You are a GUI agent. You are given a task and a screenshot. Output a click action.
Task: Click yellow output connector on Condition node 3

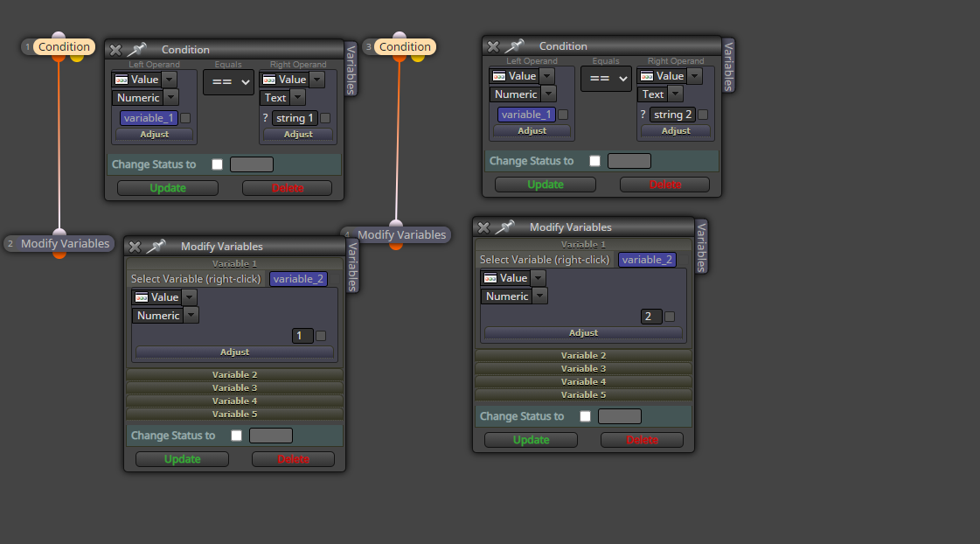[418, 58]
